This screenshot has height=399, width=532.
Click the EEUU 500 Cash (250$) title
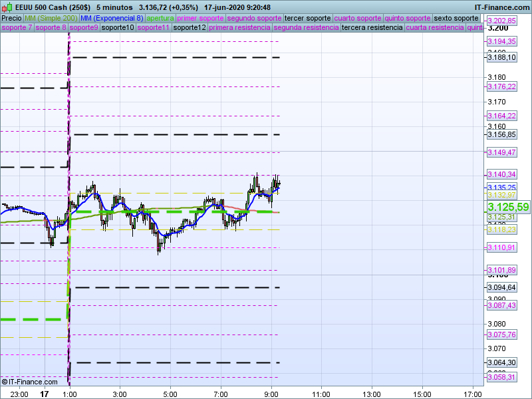click(53, 7)
